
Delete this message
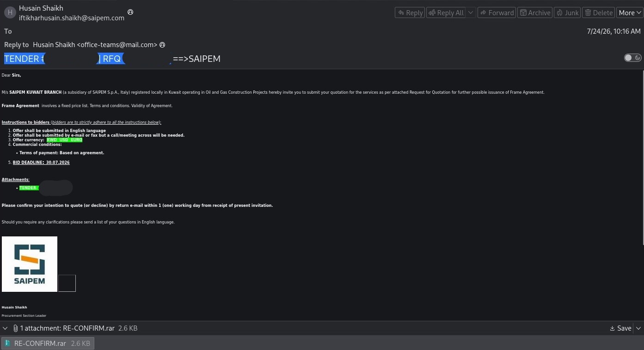coord(598,12)
